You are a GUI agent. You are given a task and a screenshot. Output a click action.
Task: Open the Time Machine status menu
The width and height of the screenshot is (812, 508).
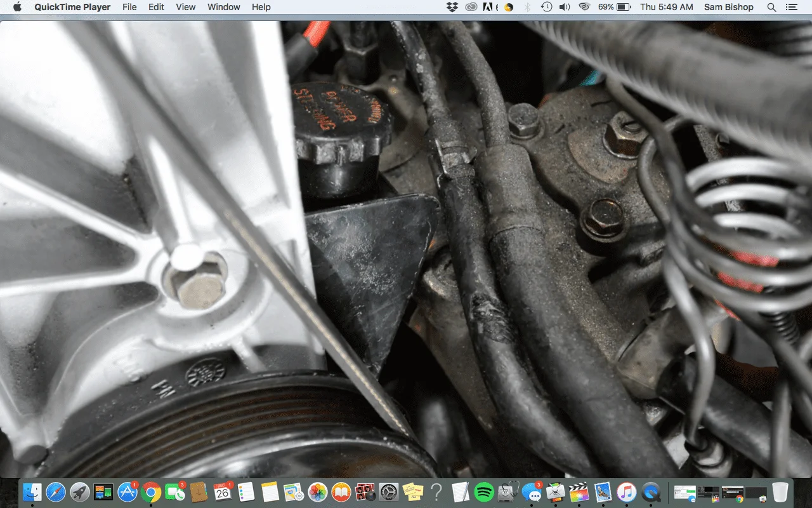tap(546, 7)
